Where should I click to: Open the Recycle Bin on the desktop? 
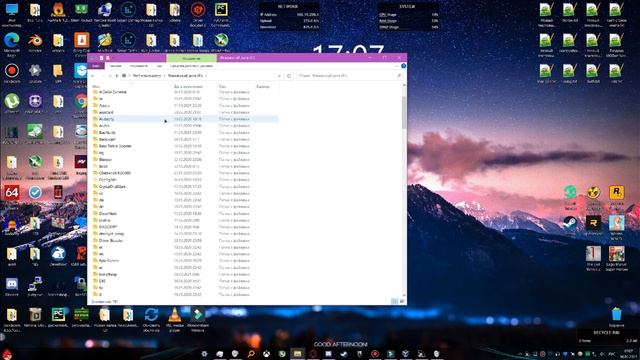(616, 318)
